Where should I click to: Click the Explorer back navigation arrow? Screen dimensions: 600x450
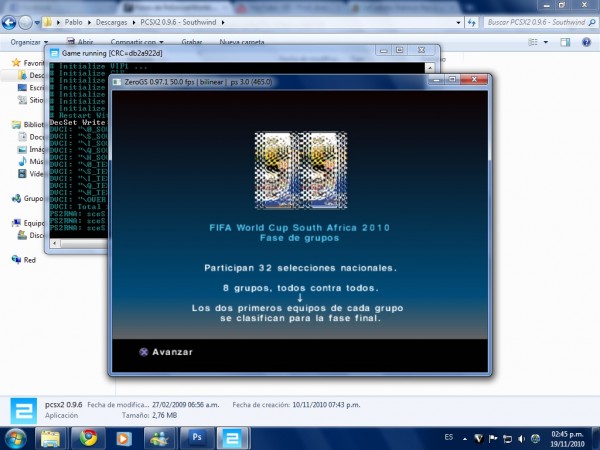pyautogui.click(x=9, y=23)
